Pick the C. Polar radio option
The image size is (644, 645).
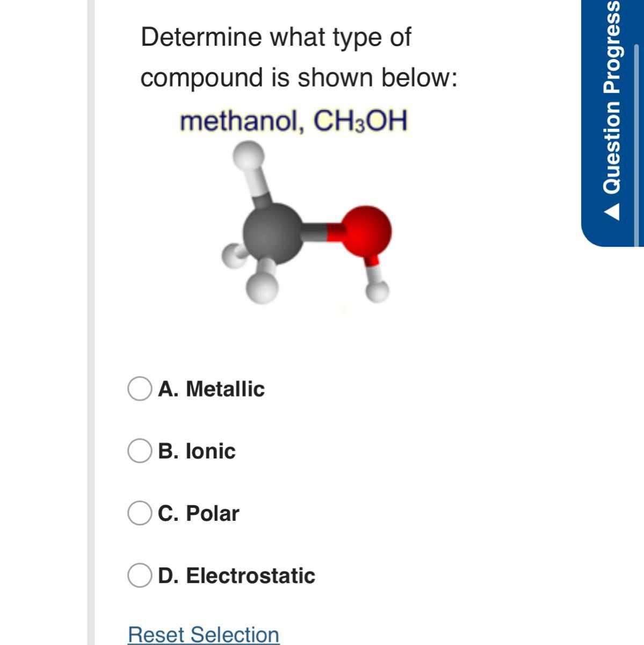tap(139, 513)
